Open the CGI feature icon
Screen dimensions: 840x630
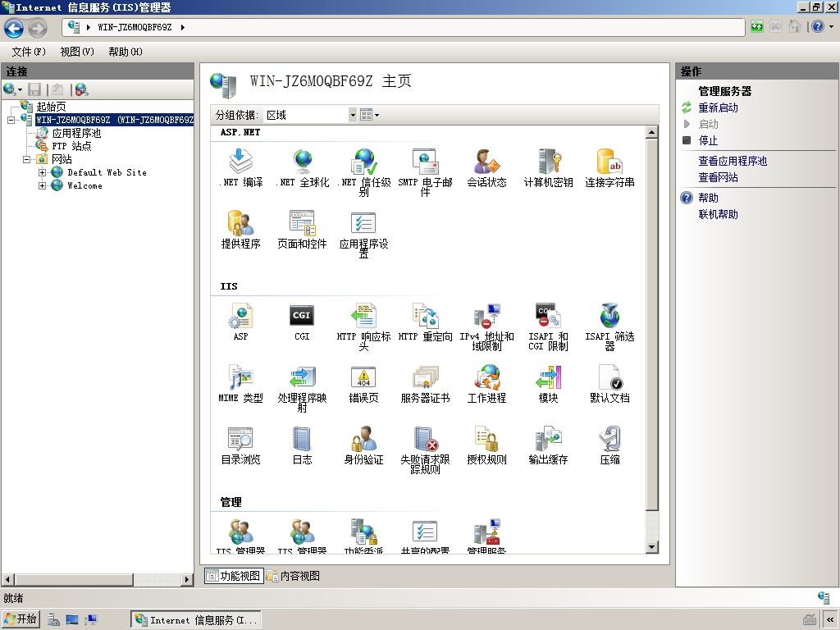302,322
